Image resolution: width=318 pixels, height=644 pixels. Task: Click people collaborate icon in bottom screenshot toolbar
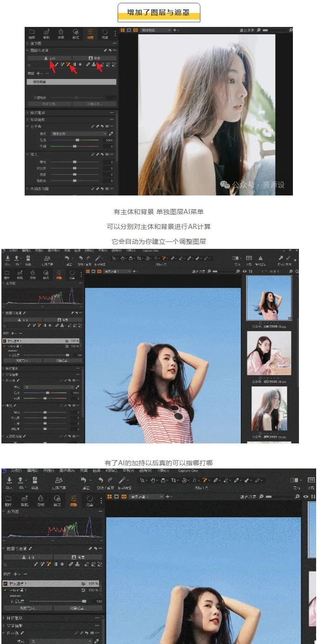(x=59, y=480)
